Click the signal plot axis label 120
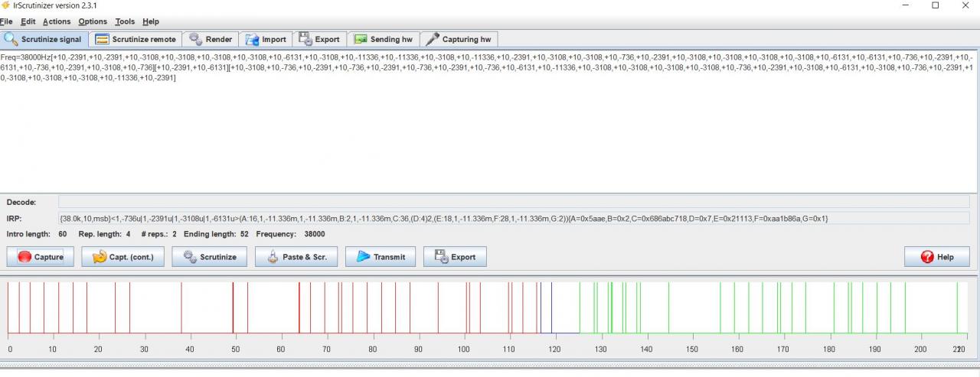980x377 pixels. (x=554, y=349)
